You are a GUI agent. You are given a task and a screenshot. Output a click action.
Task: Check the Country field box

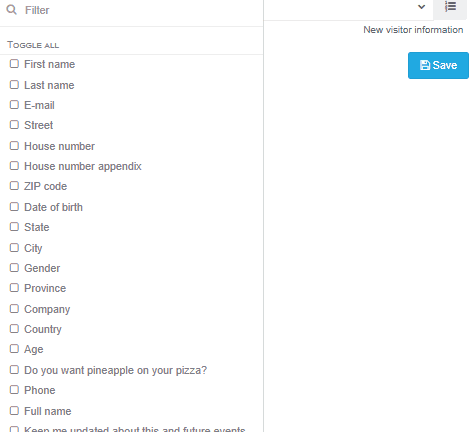(14, 329)
